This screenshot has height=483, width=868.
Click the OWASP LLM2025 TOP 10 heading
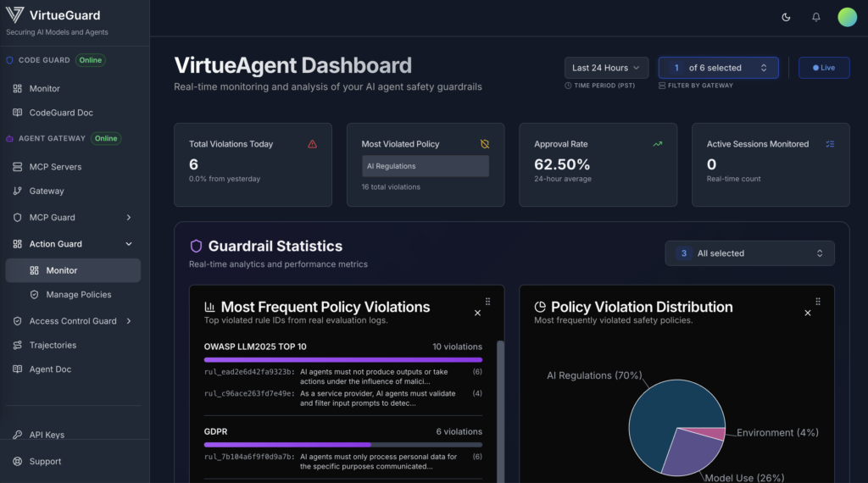point(255,347)
